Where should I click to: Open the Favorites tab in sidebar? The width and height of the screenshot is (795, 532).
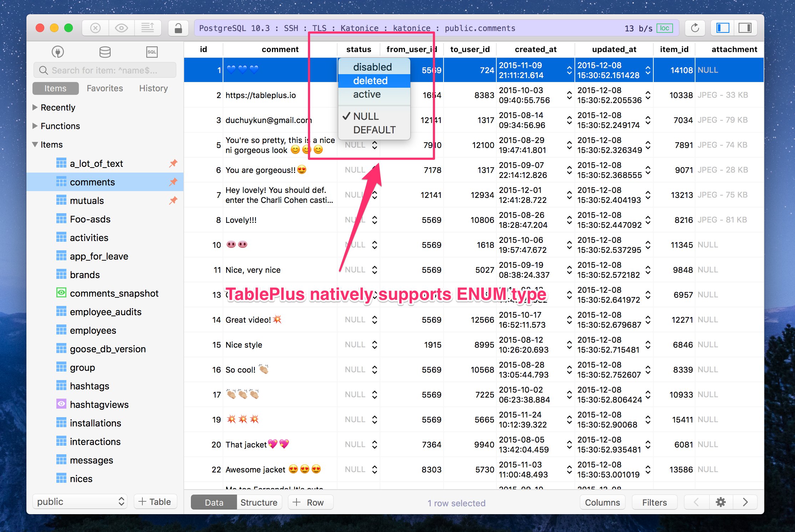tap(105, 88)
